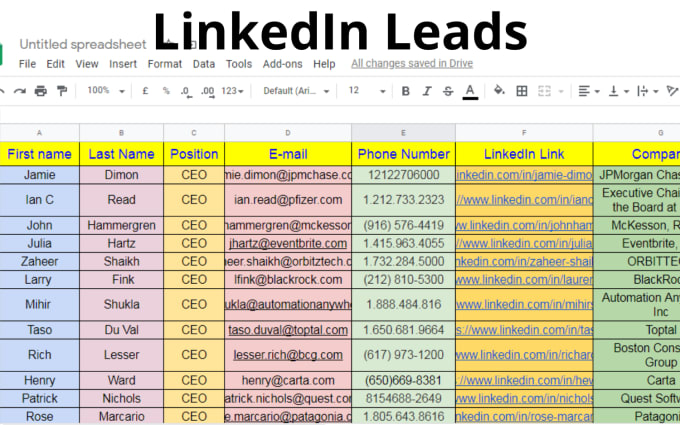
Task: Increase decimal places icon
Action: 208,92
